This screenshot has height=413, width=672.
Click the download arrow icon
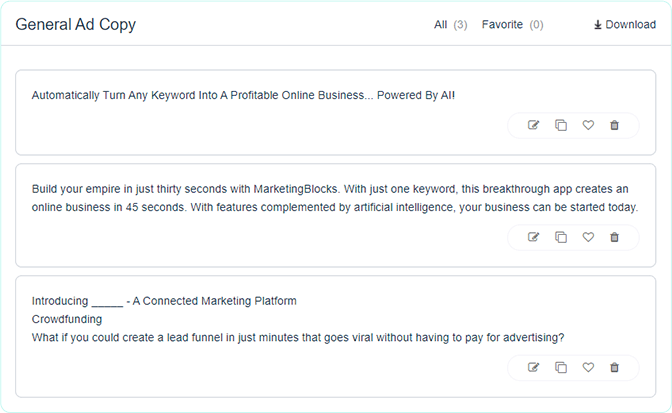pos(598,25)
